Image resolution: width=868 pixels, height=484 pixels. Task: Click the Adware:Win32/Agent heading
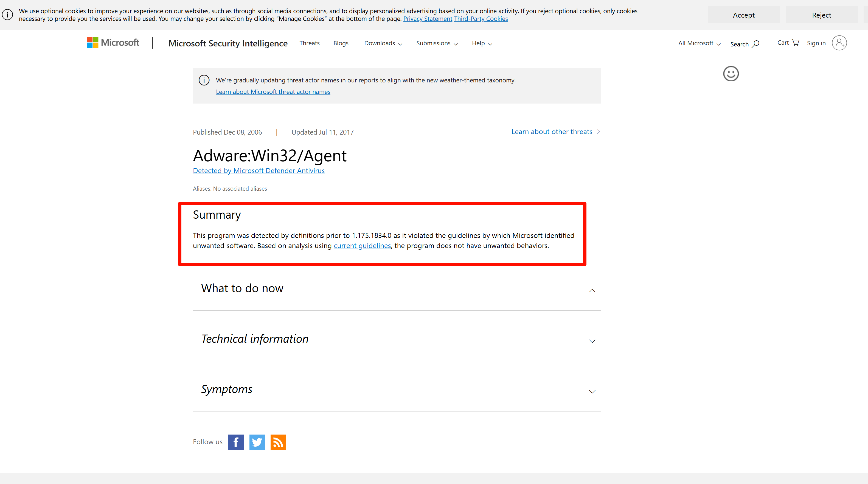click(x=269, y=155)
